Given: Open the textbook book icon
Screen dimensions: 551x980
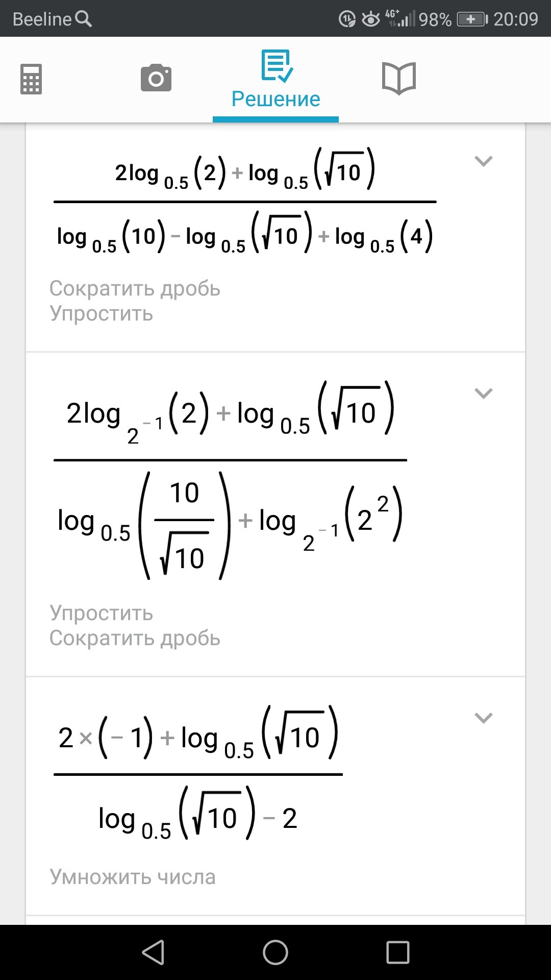Looking at the screenshot, I should tap(399, 78).
